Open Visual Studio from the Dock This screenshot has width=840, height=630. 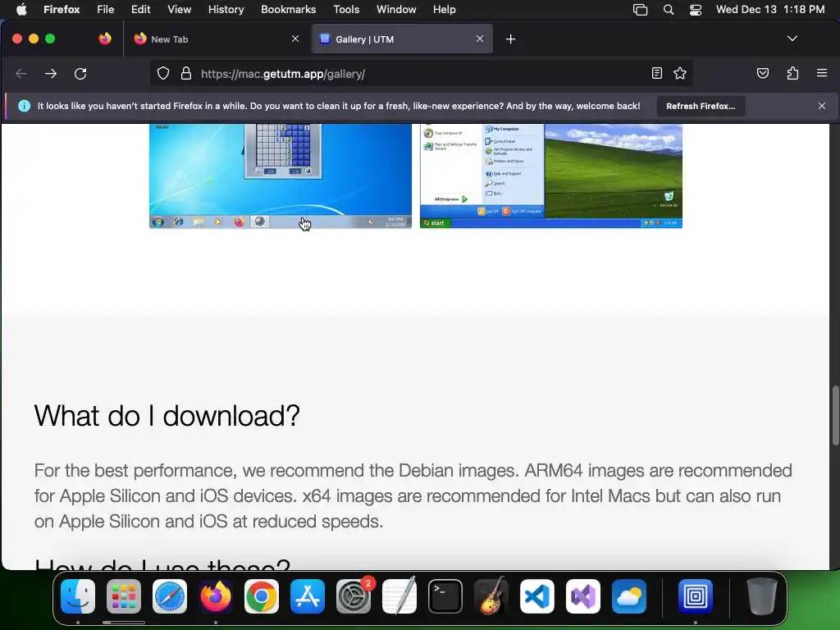point(583,596)
